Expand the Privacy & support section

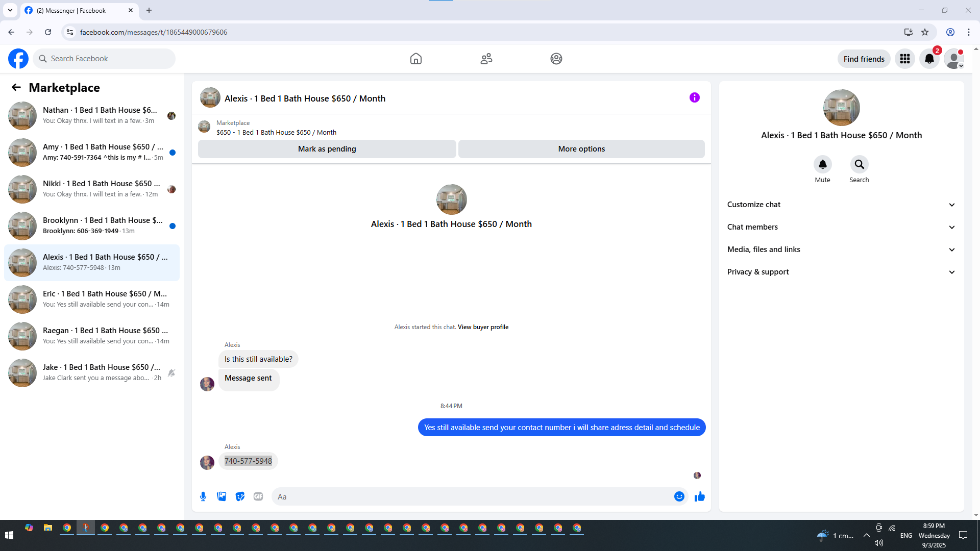(841, 272)
